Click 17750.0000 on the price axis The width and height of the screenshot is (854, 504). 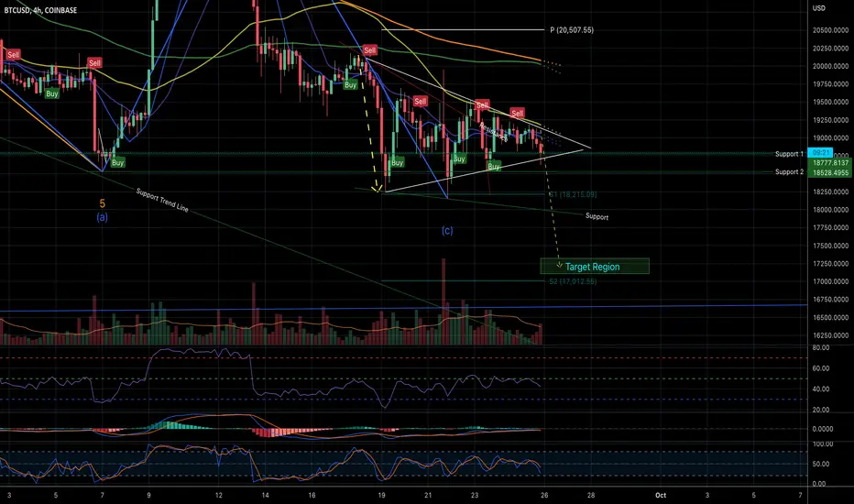[x=830, y=228]
